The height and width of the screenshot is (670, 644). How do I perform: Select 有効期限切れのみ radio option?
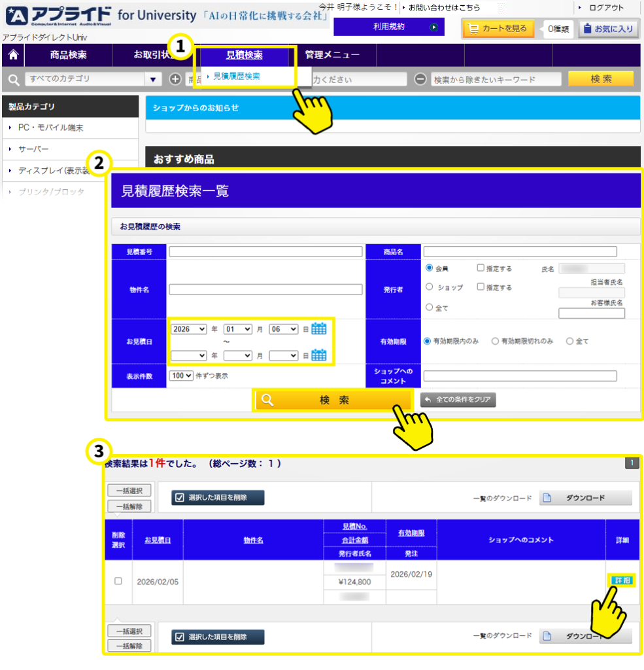pos(496,341)
